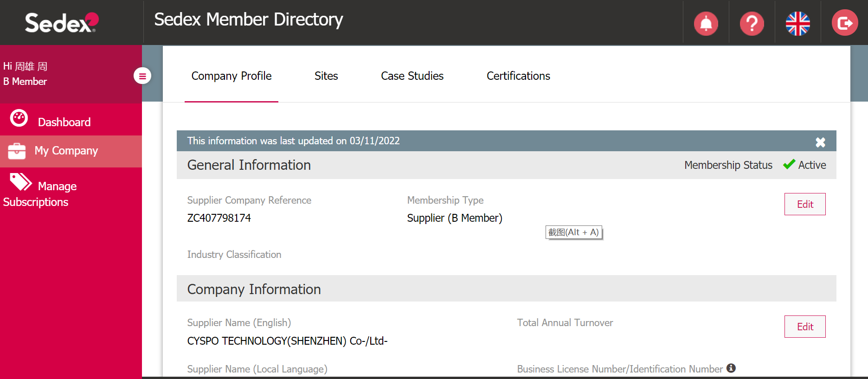Click the My Company briefcase icon
Screen dimensions: 868x379
pos(17,151)
